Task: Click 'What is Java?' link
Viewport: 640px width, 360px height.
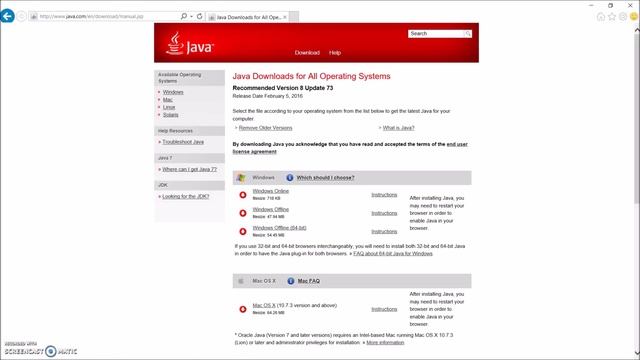Action: pos(398,128)
